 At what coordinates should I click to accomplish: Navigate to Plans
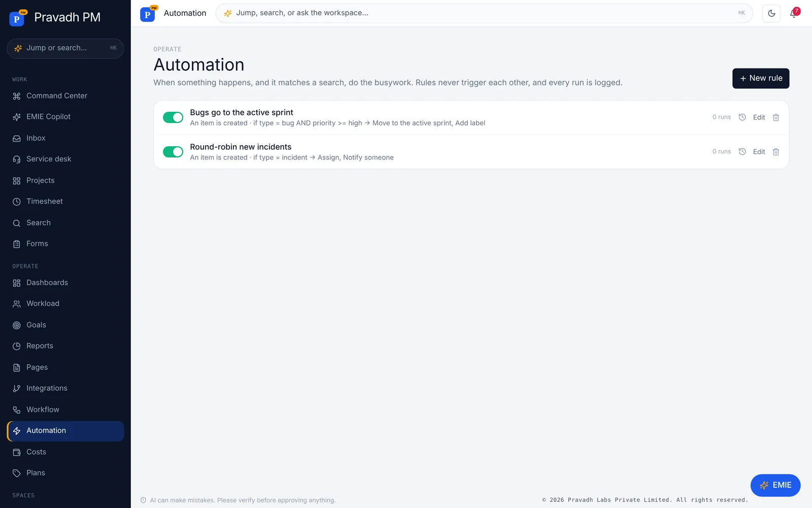65,473
